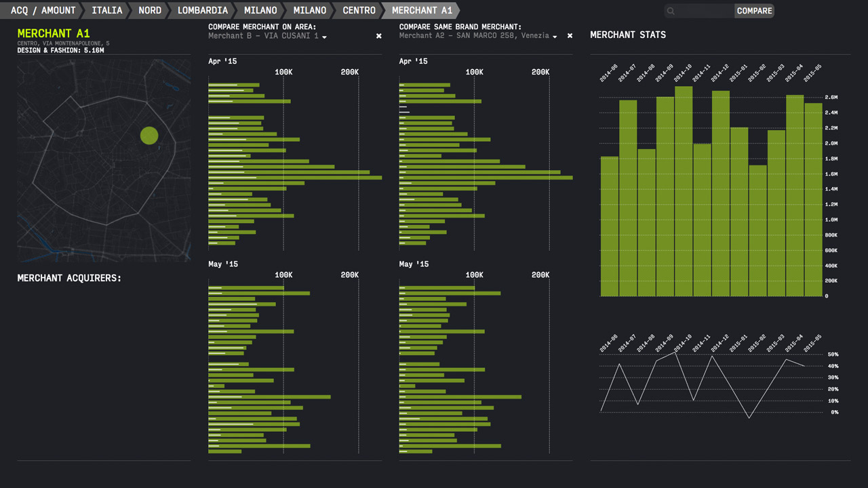Select the MERCHANT A1 breadcrumb
Viewport: 868px width, 488px height.
(x=422, y=10)
